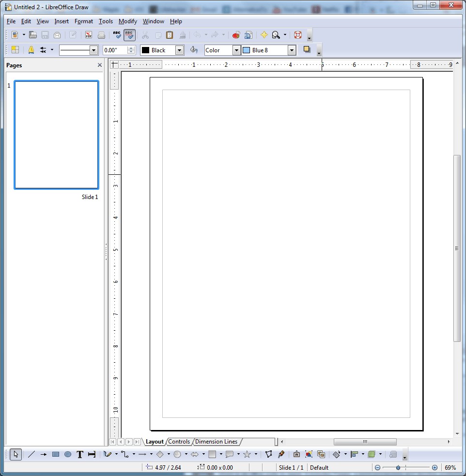This screenshot has width=466, height=476.
Task: Choose the Text tool
Action: [x=79, y=454]
